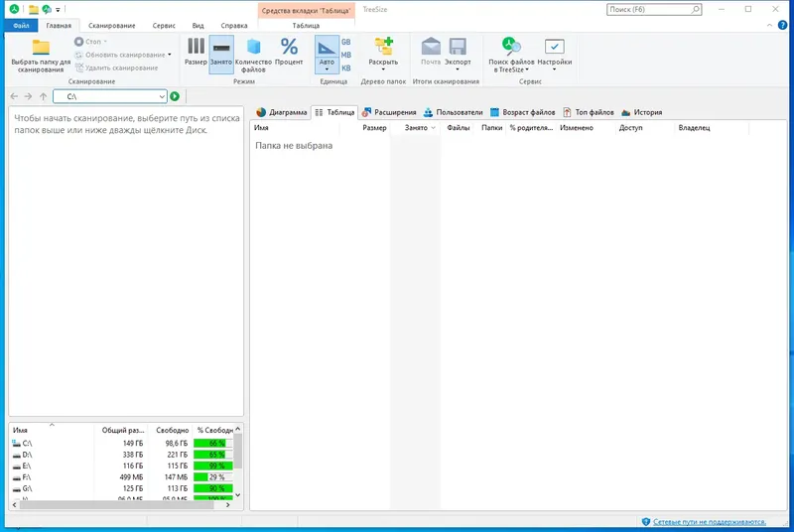Open dropdown under Поиск файлов в TreeSize
Image resolution: width=794 pixels, height=532 pixels.
(527, 69)
